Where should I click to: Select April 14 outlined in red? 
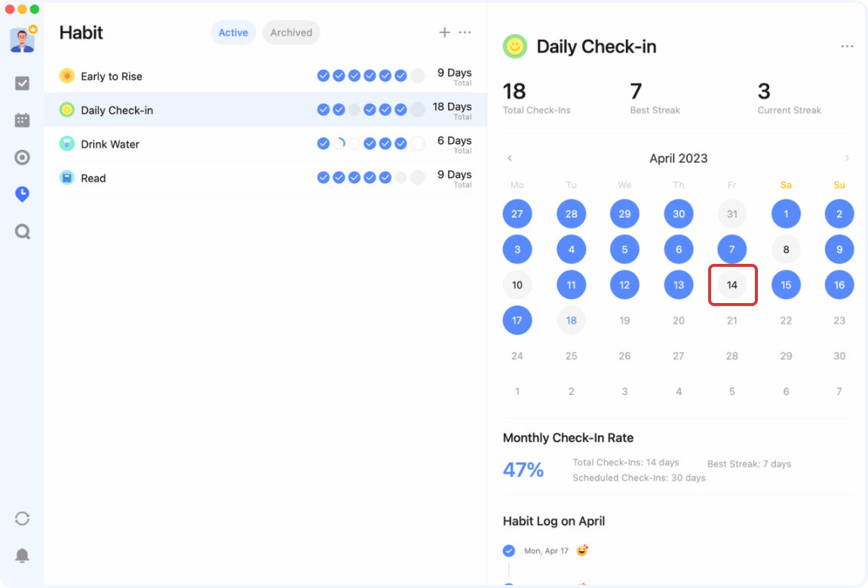click(x=732, y=285)
